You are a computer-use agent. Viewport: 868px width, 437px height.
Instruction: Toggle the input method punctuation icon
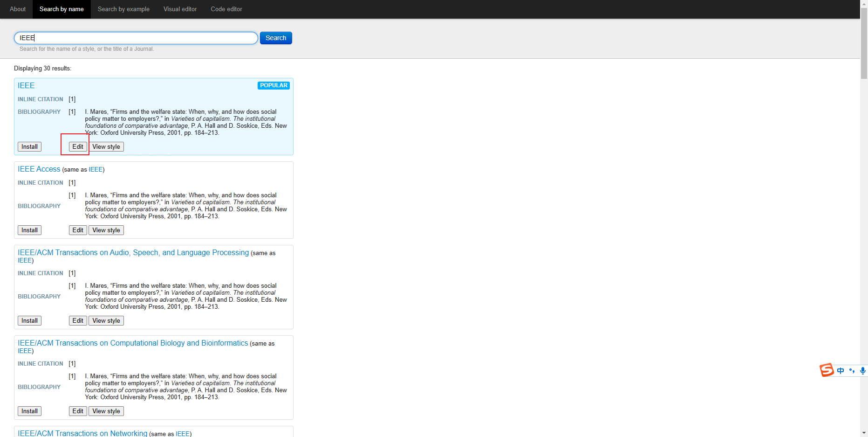pyautogui.click(x=852, y=371)
